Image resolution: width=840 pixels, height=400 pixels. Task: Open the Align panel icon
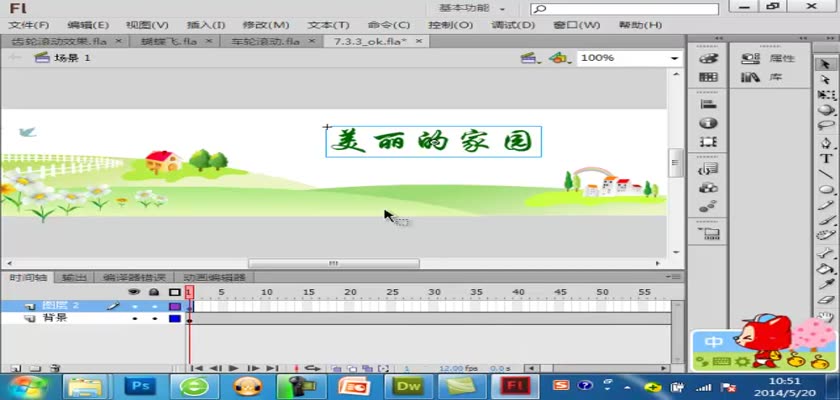tap(708, 104)
